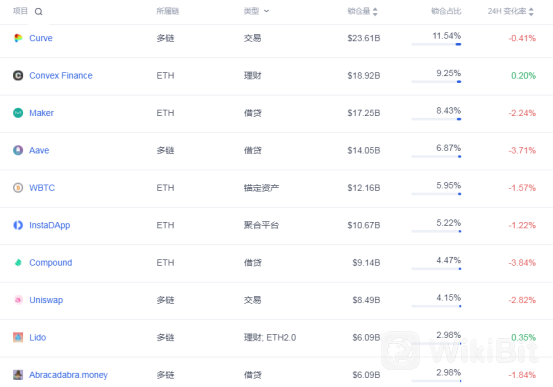Click the green Compound logo icon

click(18, 262)
